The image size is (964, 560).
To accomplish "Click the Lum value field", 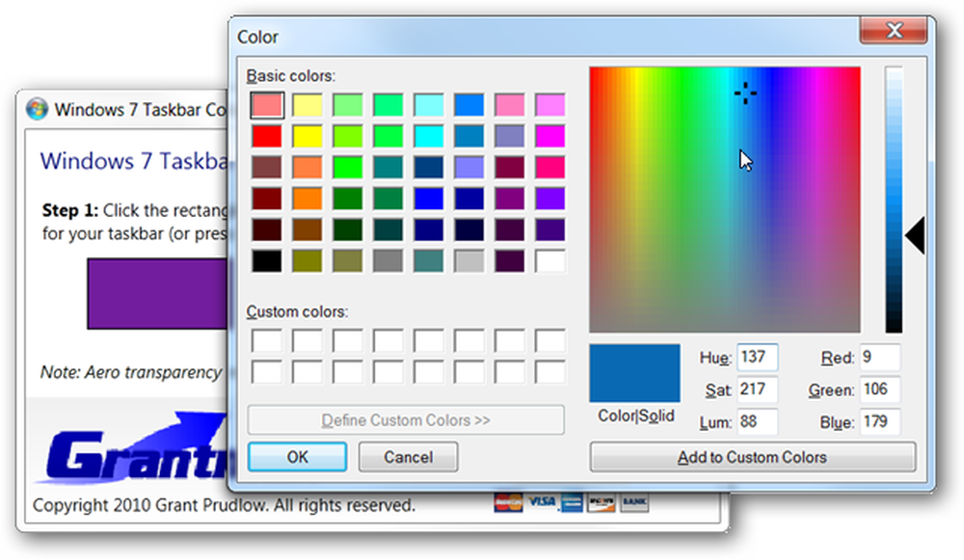I will 758,422.
